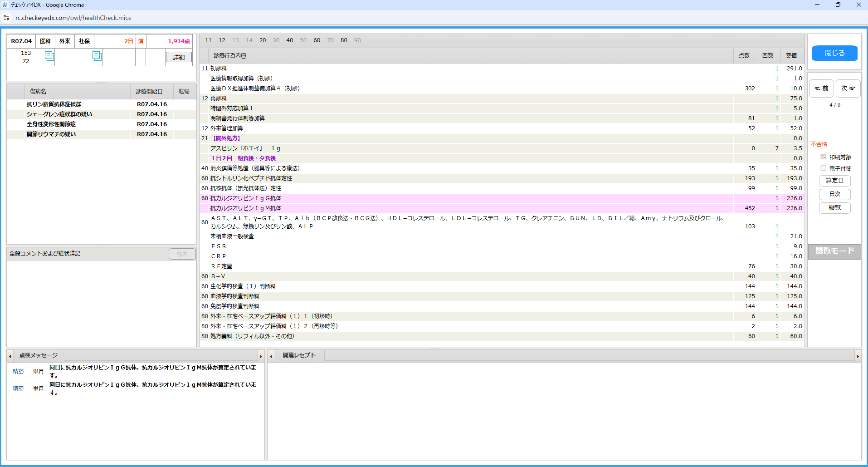This screenshot has width=868, height=467.
Task: Click the R07.04 period cell
Action: pyautogui.click(x=21, y=41)
